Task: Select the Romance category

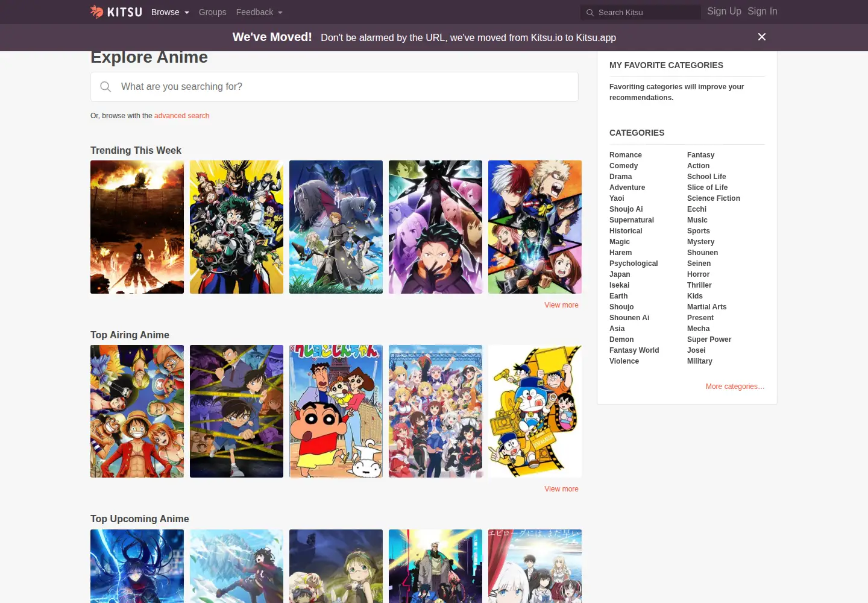Action: click(x=626, y=155)
